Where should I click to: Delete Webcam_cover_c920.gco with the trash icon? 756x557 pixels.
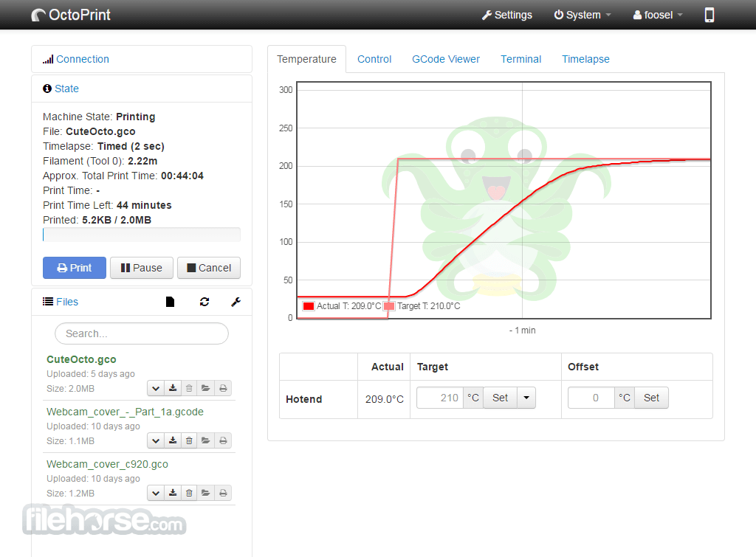coord(189,493)
